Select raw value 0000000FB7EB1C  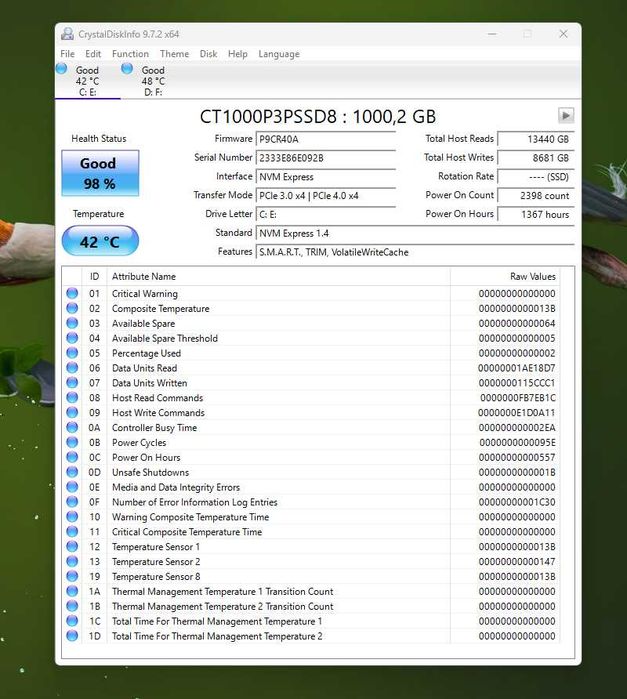[518, 398]
